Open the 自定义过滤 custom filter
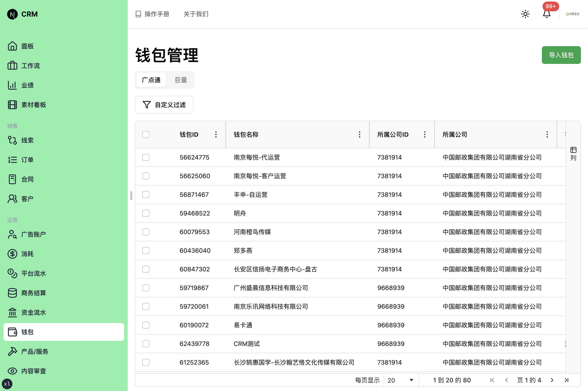Viewport: 588px width, 391px height. point(164,105)
